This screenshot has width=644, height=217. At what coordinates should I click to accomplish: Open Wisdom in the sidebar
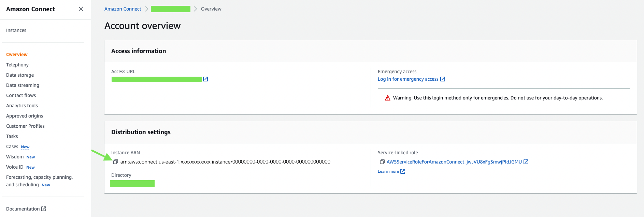[x=15, y=157]
